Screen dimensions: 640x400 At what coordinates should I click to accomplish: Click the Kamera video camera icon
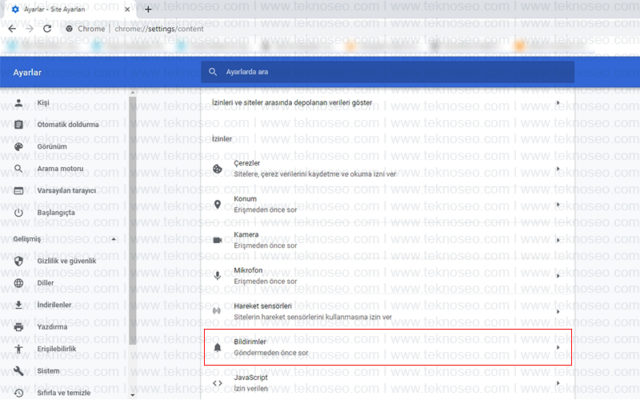coord(218,240)
